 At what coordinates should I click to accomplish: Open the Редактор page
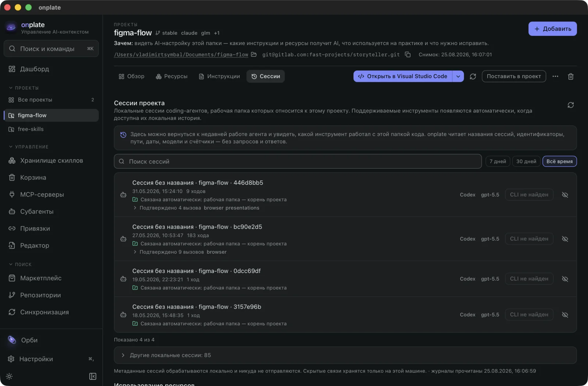click(51, 246)
